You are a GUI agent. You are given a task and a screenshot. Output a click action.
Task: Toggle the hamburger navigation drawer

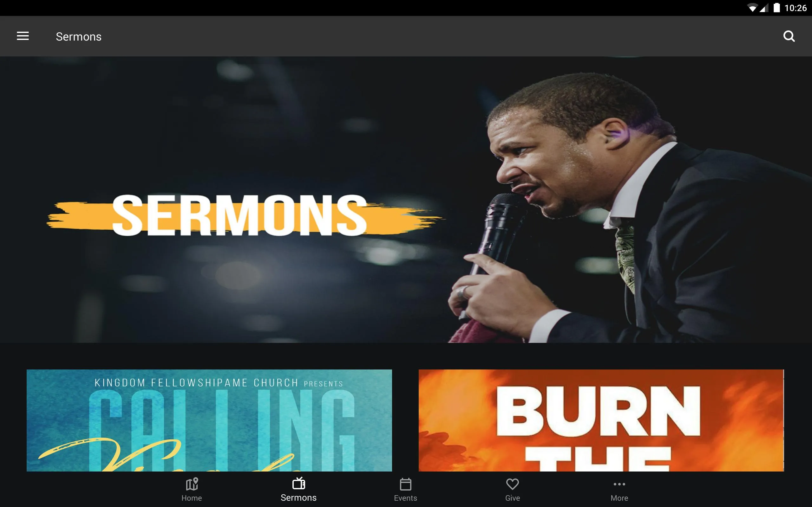tap(23, 36)
